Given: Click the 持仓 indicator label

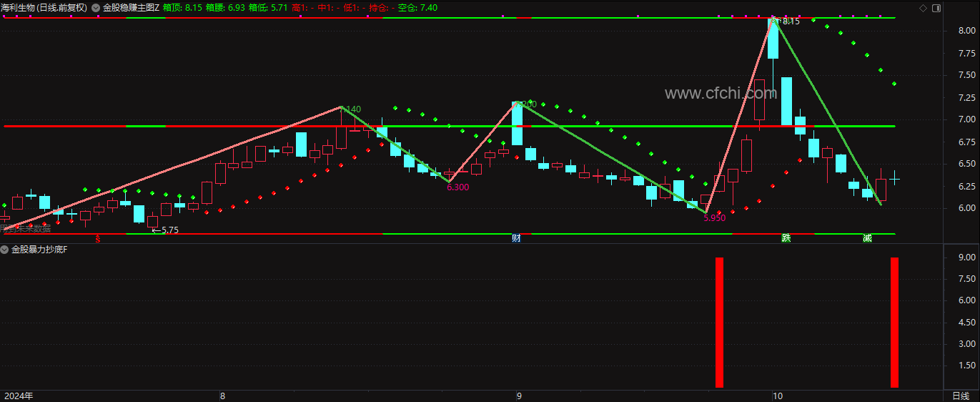Looking at the screenshot, I should 380,8.
